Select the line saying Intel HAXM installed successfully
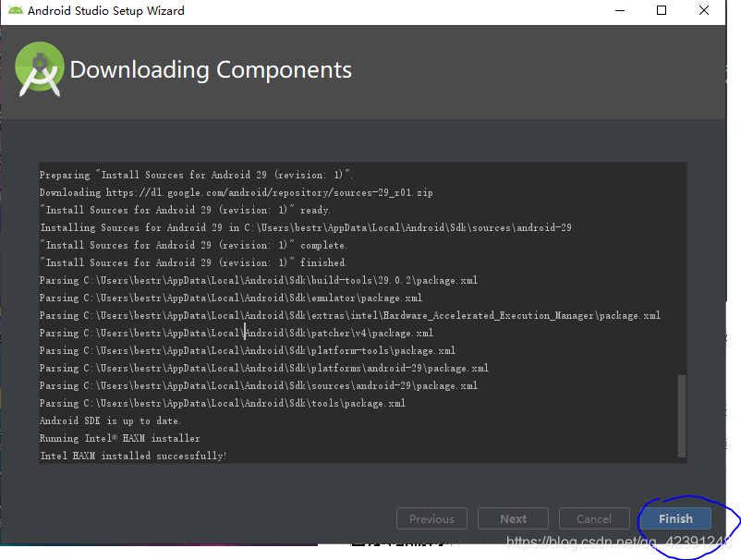Image resolution: width=741 pixels, height=560 pixels. [x=132, y=455]
